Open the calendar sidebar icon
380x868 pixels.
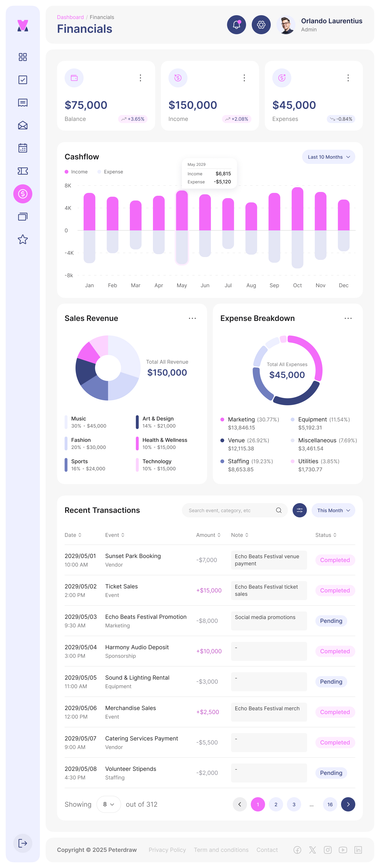coord(23,148)
